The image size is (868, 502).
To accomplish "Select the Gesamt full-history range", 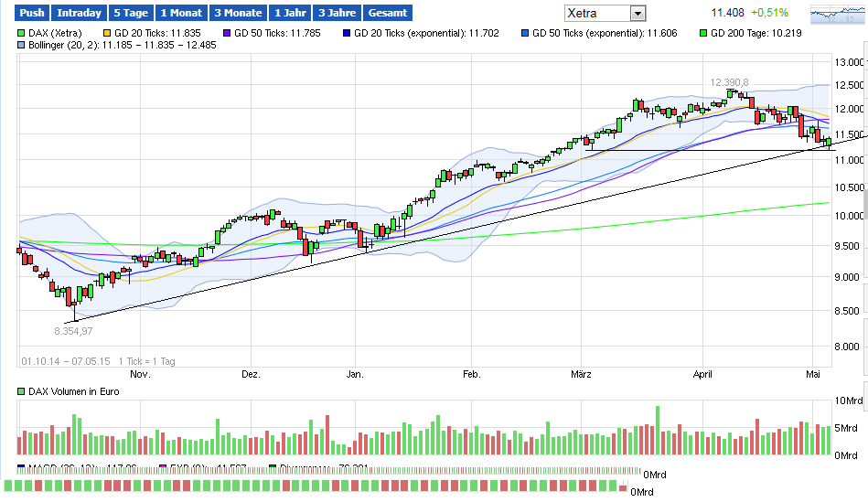I will (x=387, y=14).
